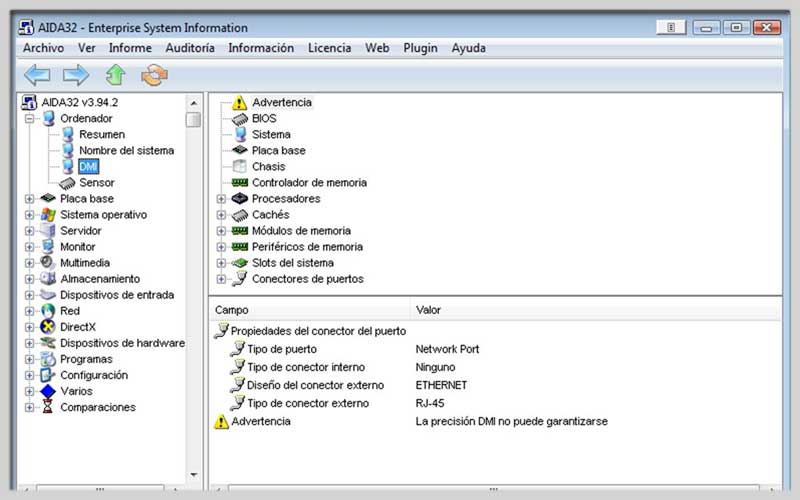Image resolution: width=800 pixels, height=500 pixels.
Task: Collapse the Ordenador tree node
Action: pos(30,118)
